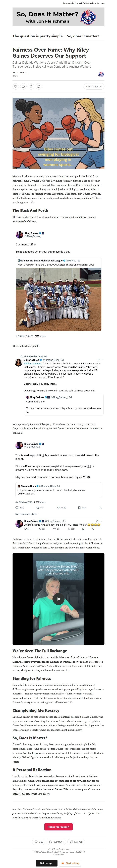Open comments via the speech bubble icon
This screenshot has width=117, height=868.
[23, 87]
